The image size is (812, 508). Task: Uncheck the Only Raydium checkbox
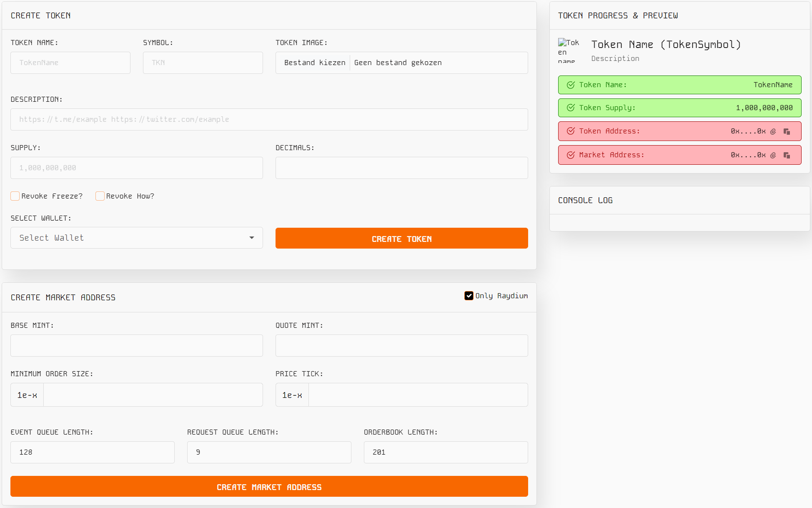[x=469, y=296]
